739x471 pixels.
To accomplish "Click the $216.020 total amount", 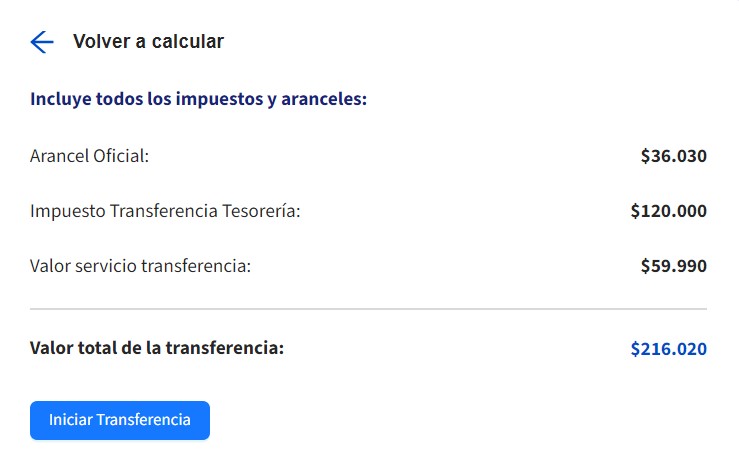I will tap(668, 349).
